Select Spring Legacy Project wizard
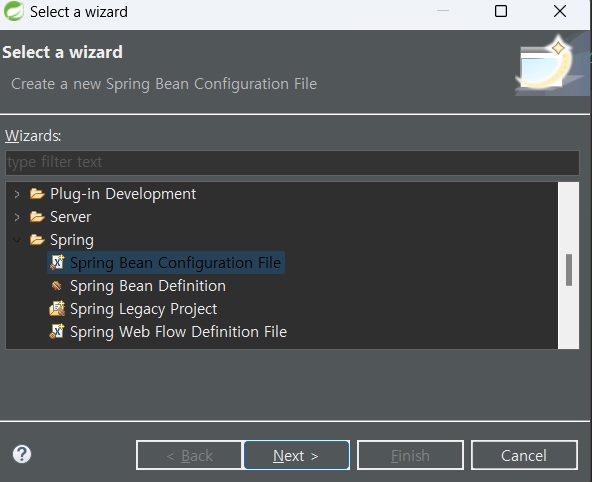592x482 pixels. pos(143,309)
